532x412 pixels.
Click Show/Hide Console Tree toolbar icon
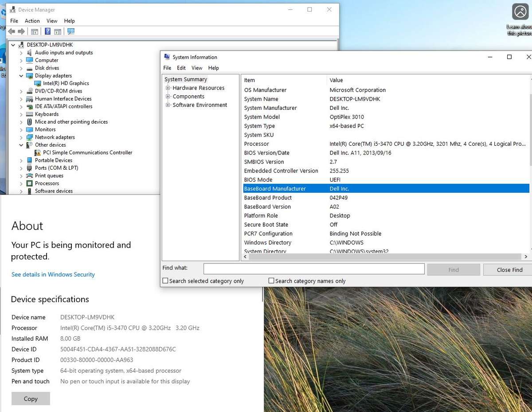pyautogui.click(x=34, y=31)
